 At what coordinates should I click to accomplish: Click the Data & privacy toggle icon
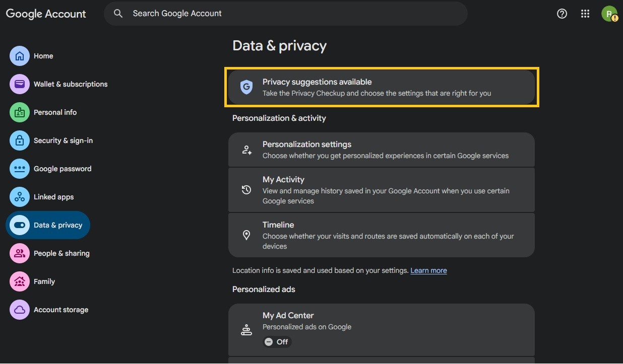click(x=20, y=225)
